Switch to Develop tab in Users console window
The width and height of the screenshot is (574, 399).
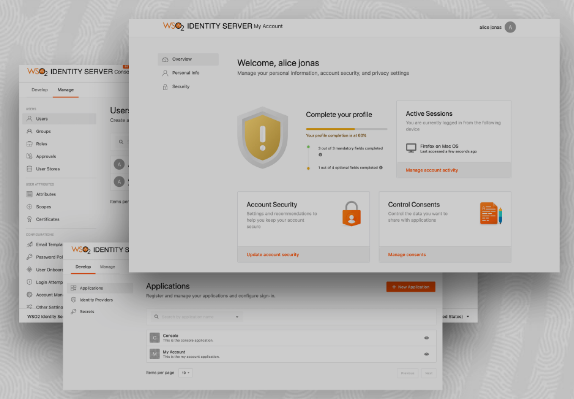[x=40, y=90]
